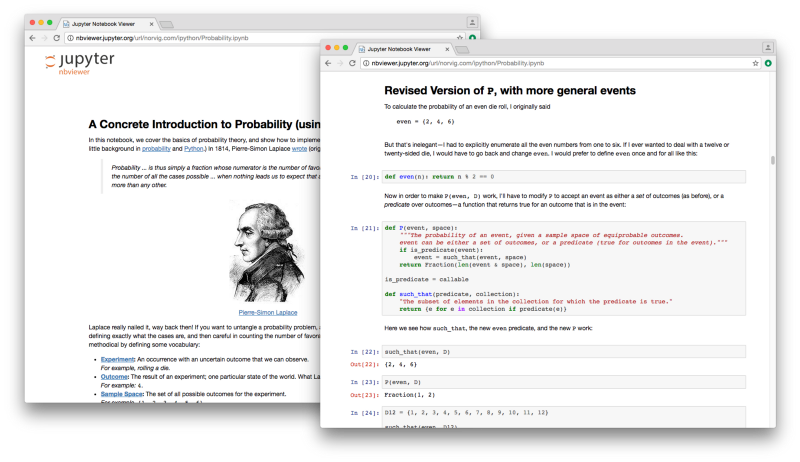Open new tab in front browser window
800x462 pixels.
[x=462, y=49]
